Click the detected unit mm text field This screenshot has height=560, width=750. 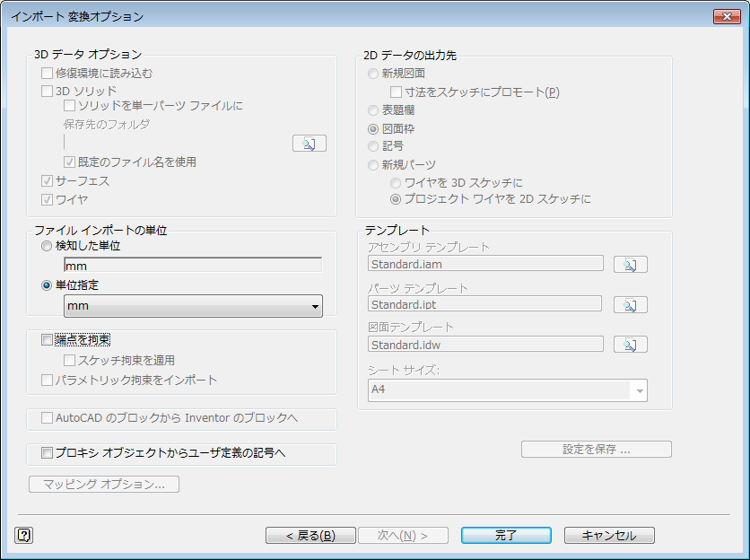[192, 266]
